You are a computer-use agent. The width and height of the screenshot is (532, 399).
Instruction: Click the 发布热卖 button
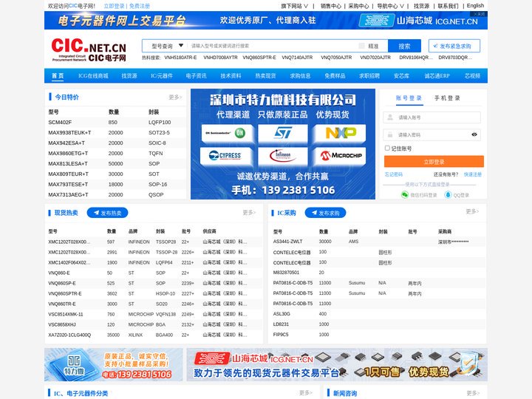tap(108, 213)
